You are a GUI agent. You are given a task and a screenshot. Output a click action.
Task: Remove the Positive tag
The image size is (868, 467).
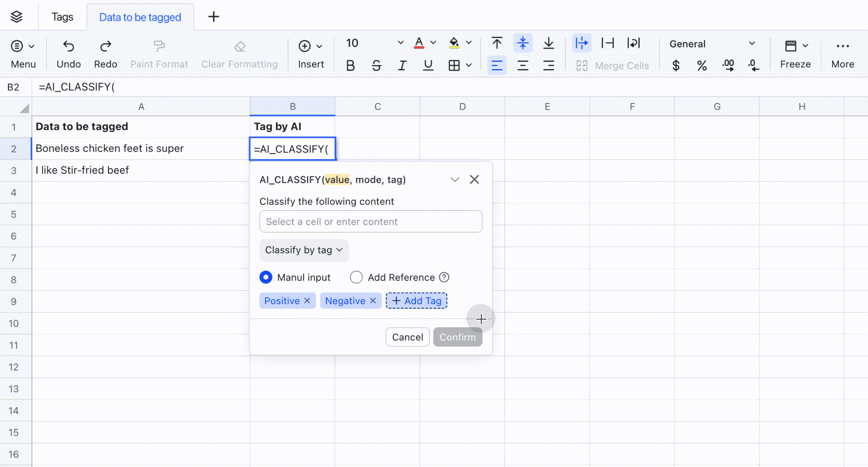click(307, 301)
